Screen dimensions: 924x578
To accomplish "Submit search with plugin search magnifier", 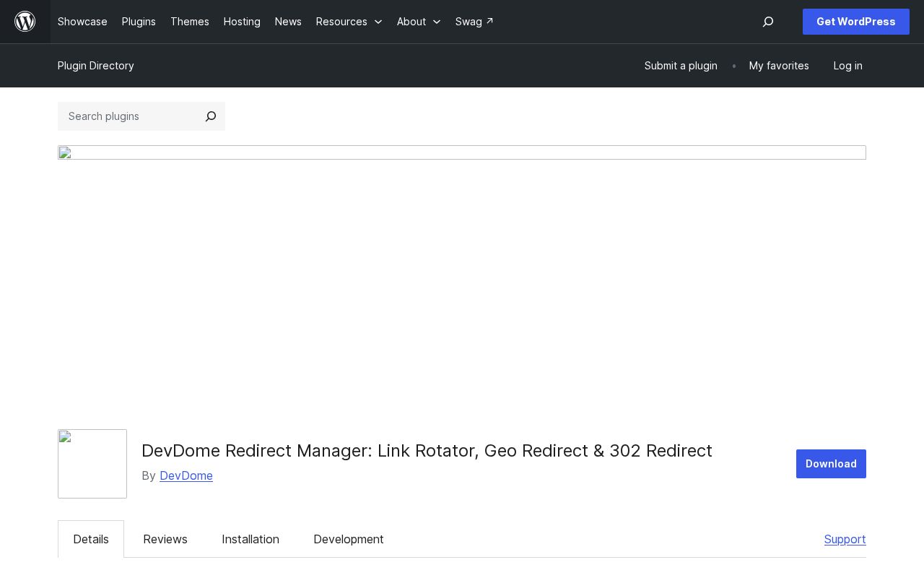I will (211, 116).
